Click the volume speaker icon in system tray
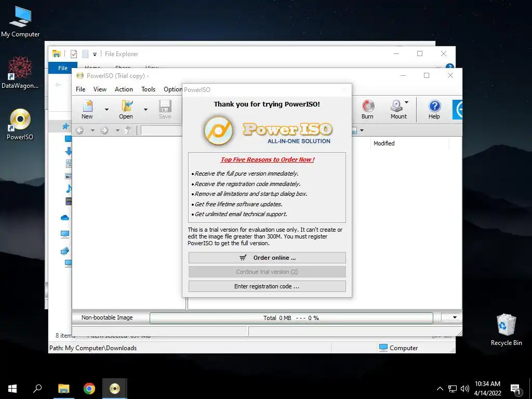This screenshot has height=399, width=532. [x=465, y=389]
